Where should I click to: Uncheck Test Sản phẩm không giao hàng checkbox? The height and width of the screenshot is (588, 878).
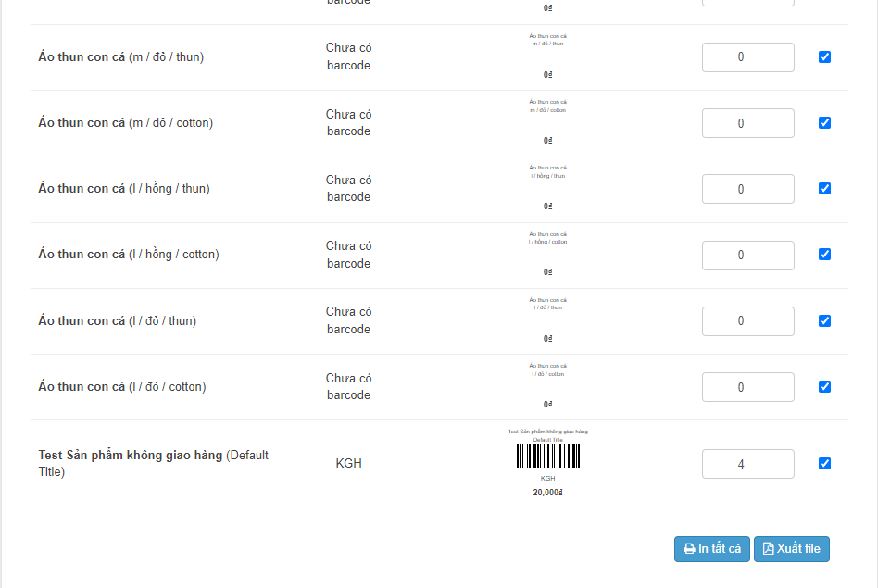pos(824,463)
